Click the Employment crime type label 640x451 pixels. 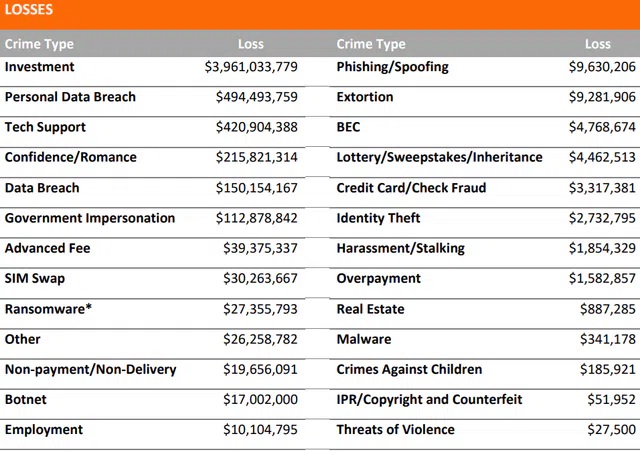click(44, 430)
